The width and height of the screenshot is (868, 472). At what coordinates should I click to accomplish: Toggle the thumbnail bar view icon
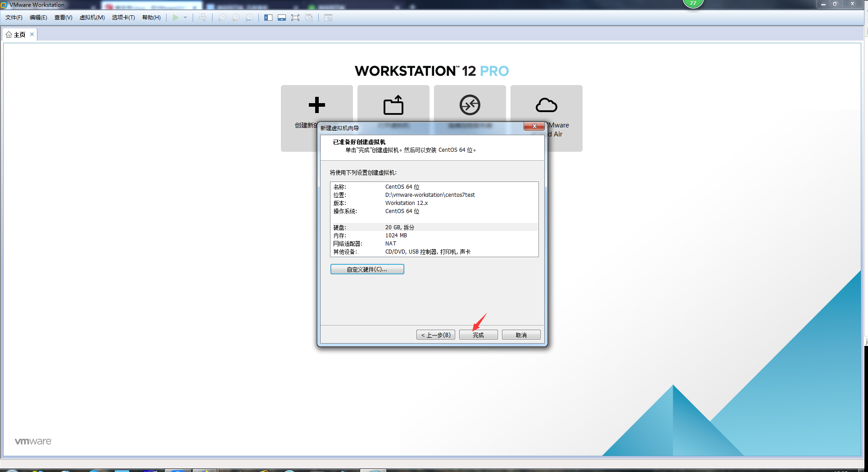coord(282,18)
